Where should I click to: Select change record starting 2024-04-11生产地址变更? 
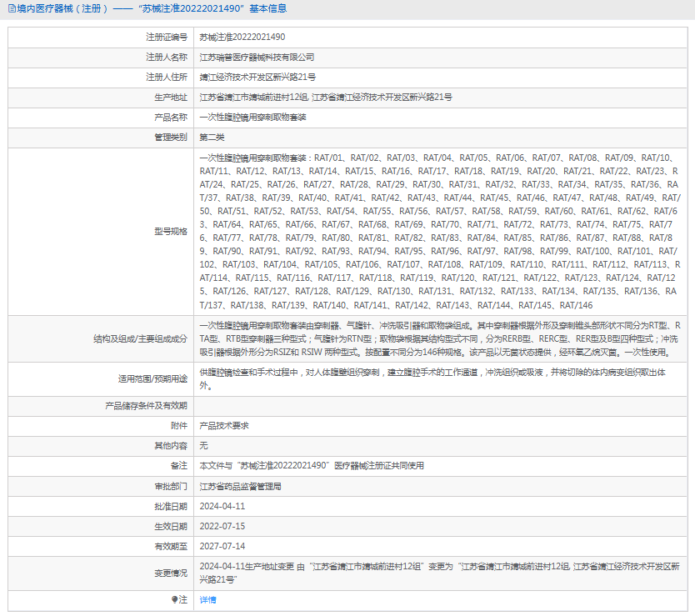[x=440, y=573]
